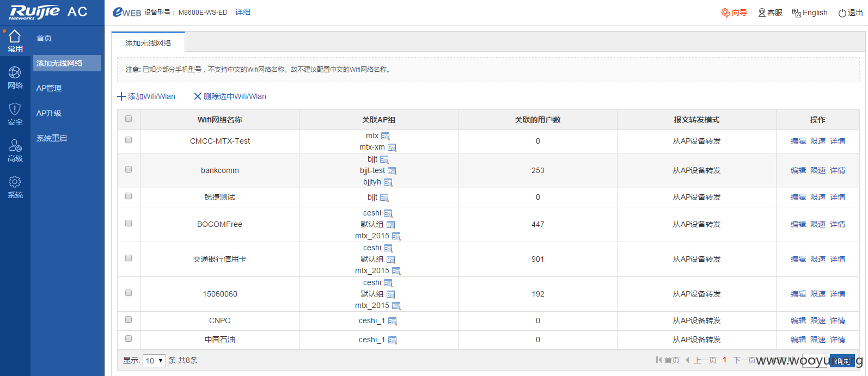868x376 pixels.
Task: Open AP group icon next to mtx-xm
Action: click(x=392, y=147)
